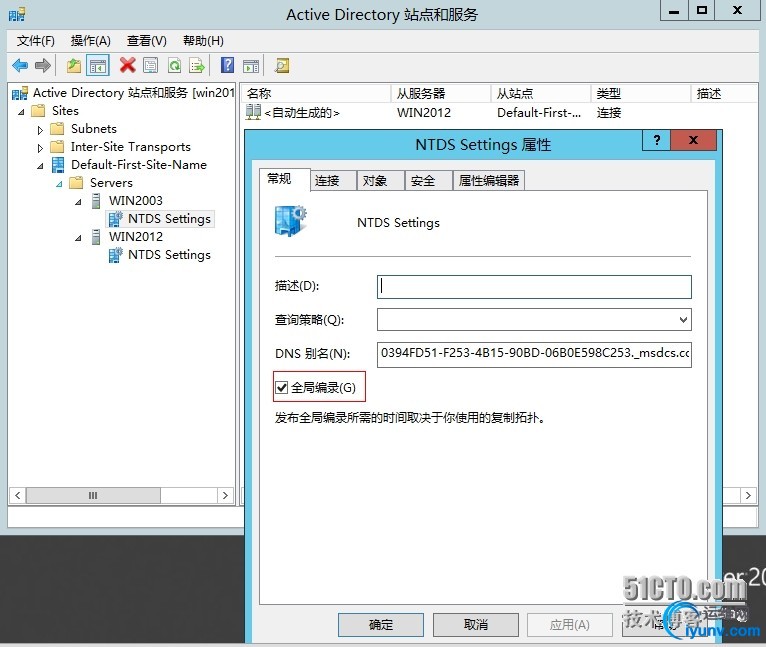Click the MMC app icon in title bar
The image size is (766, 647).
17,15
